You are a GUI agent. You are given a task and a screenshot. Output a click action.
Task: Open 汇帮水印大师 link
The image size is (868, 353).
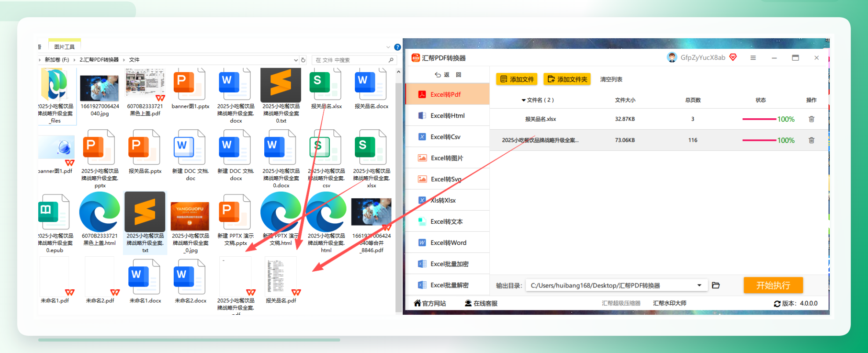click(x=669, y=303)
